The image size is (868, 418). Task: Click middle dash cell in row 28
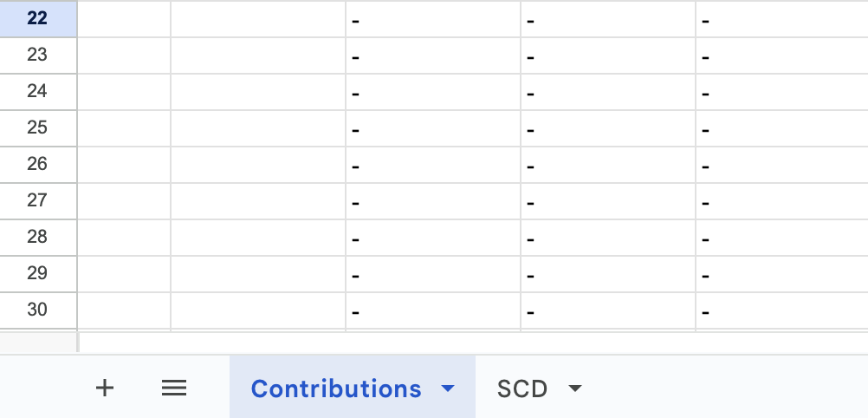(607, 238)
